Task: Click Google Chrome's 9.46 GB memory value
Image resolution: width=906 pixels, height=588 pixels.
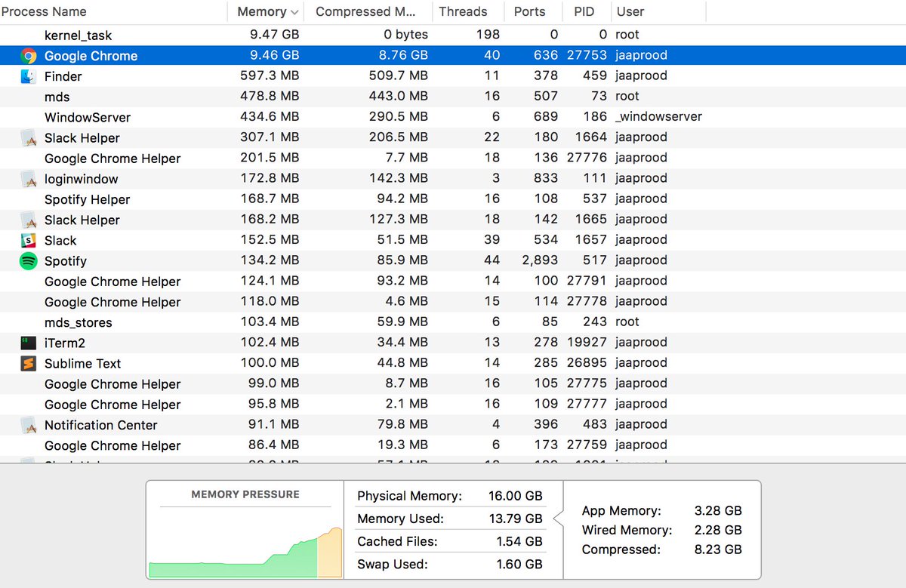Action: (x=274, y=55)
